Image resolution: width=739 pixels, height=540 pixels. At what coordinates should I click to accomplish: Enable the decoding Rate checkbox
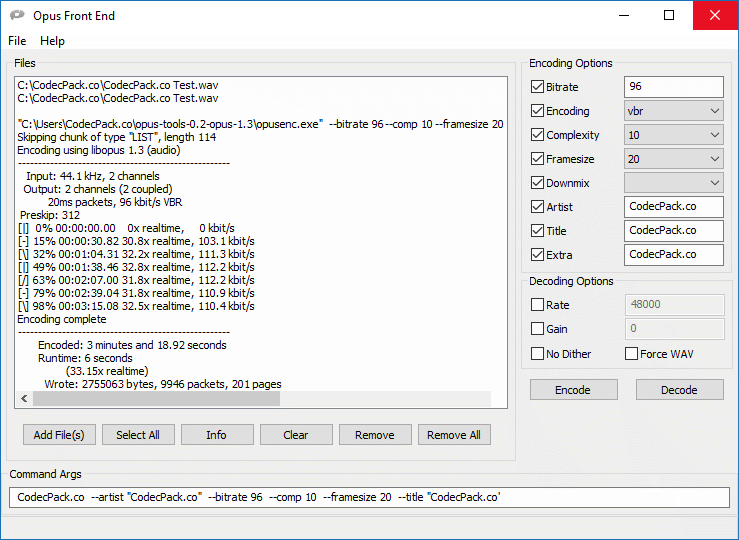[538, 306]
